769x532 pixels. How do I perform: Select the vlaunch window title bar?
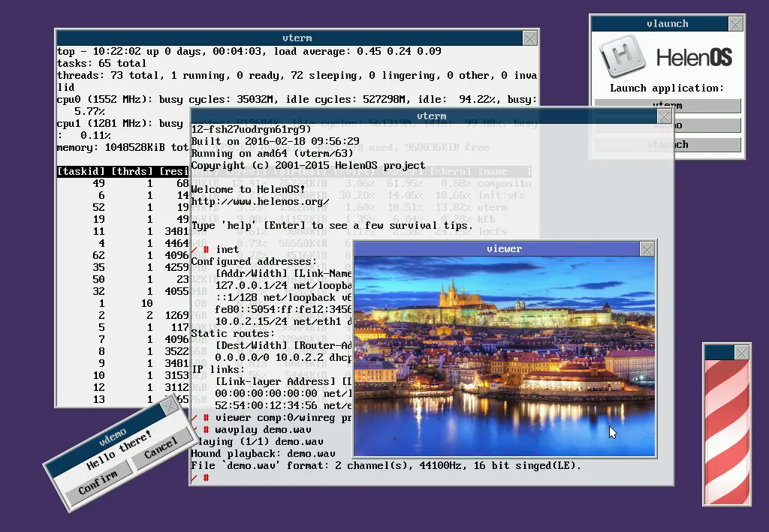(x=660, y=23)
